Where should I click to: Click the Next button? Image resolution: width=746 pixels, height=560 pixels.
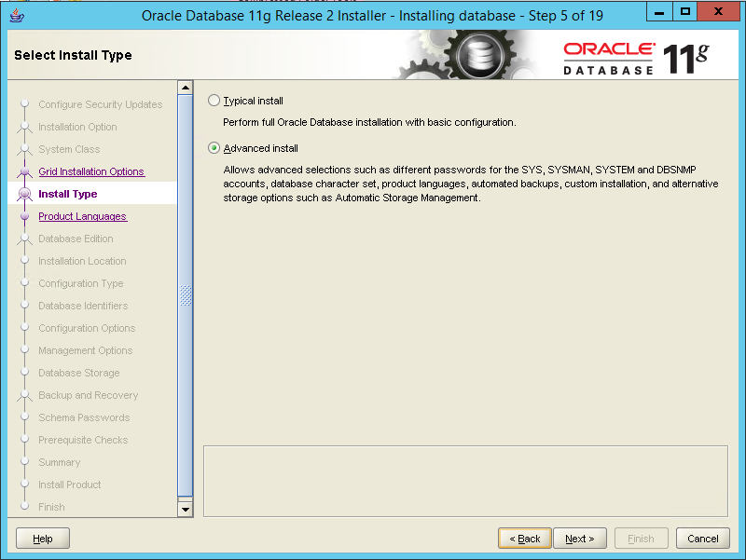(579, 539)
